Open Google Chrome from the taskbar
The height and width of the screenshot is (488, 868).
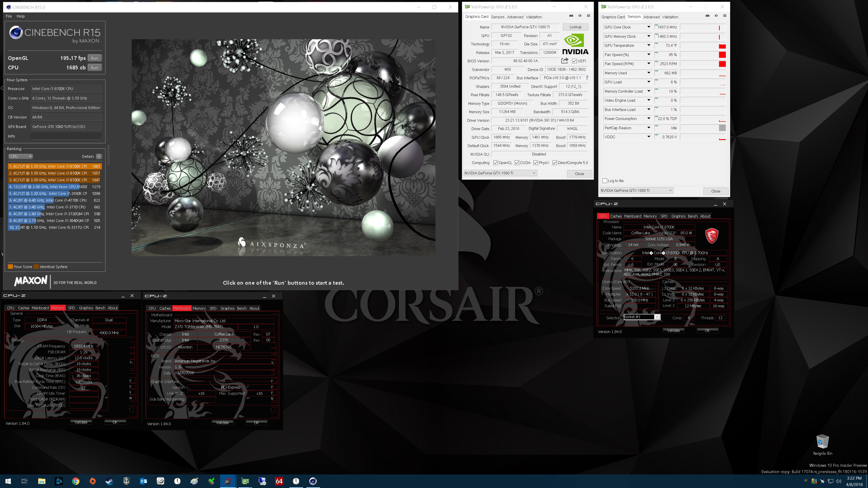click(75, 481)
